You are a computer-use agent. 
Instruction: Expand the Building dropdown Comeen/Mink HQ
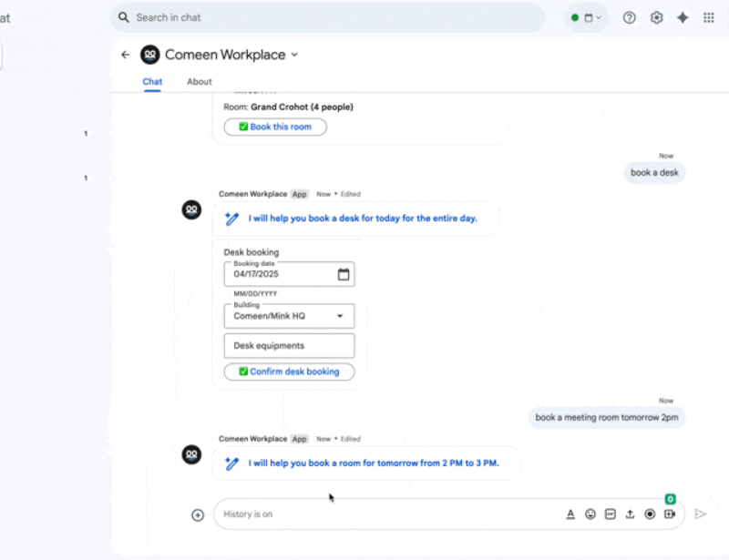(x=340, y=316)
